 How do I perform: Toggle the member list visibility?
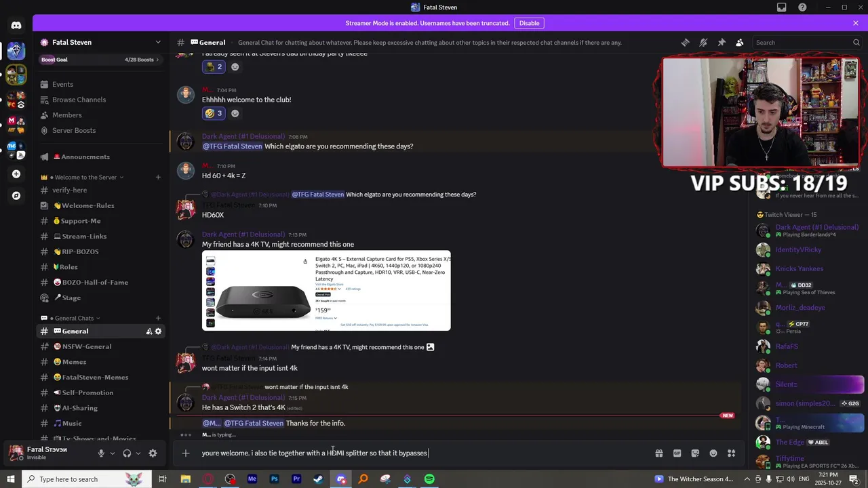[739, 42]
